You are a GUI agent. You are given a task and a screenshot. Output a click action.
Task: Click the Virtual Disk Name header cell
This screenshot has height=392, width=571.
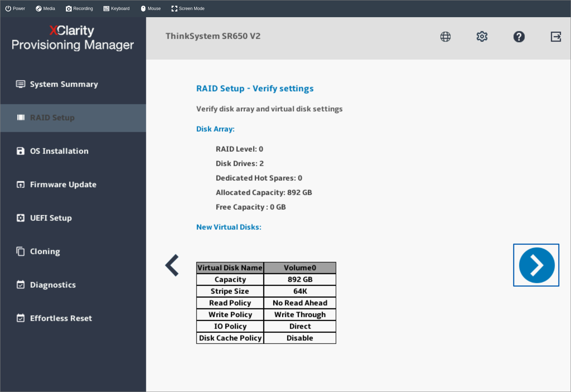coord(230,268)
